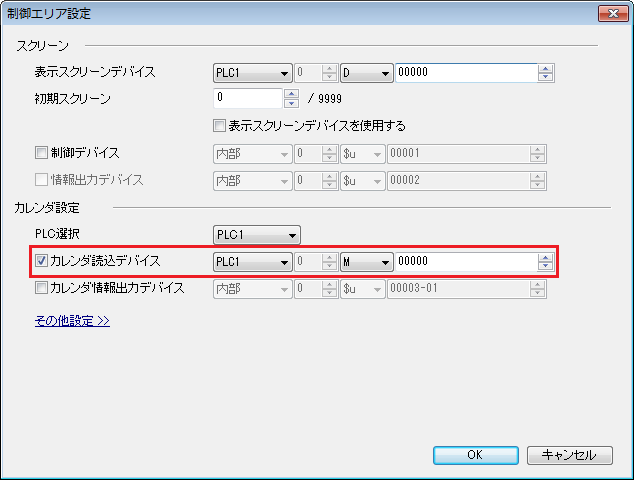634x480 pixels.
Task: Open the カレンダ読込デバイス PLC1 dropdown
Action: [252, 262]
